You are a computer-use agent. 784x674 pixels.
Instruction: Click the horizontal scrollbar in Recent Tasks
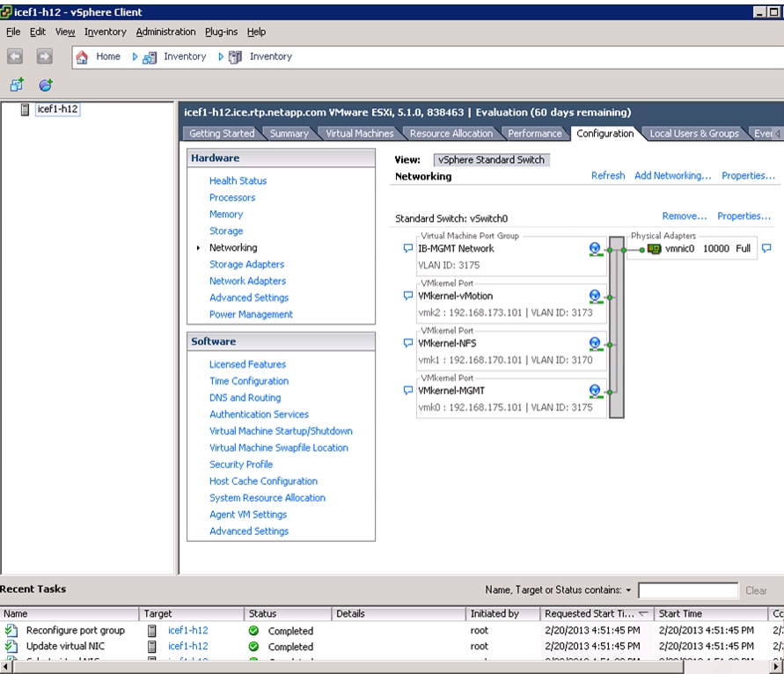coord(348,666)
